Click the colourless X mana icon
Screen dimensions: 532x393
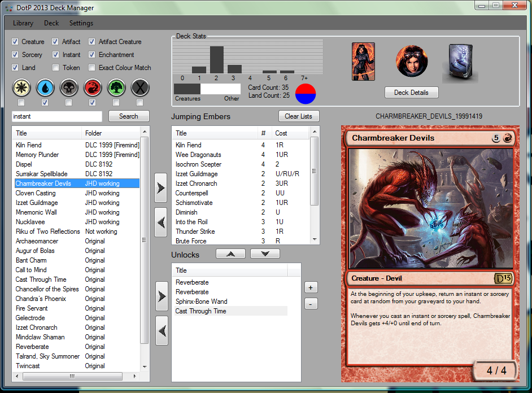[139, 88]
